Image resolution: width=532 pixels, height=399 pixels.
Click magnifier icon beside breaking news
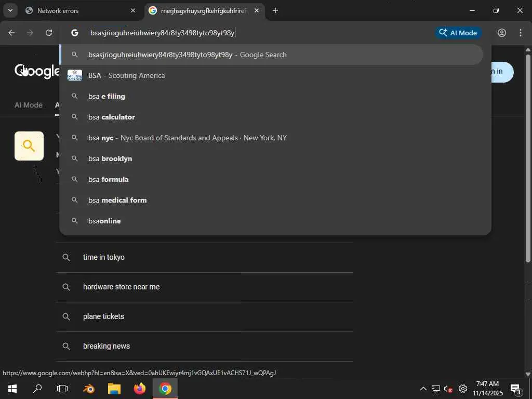tap(66, 346)
